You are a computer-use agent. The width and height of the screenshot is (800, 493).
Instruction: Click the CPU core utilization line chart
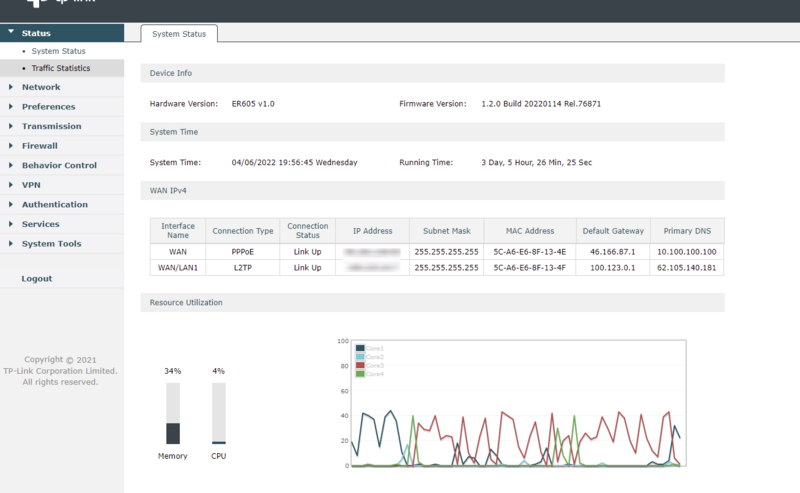coord(518,403)
